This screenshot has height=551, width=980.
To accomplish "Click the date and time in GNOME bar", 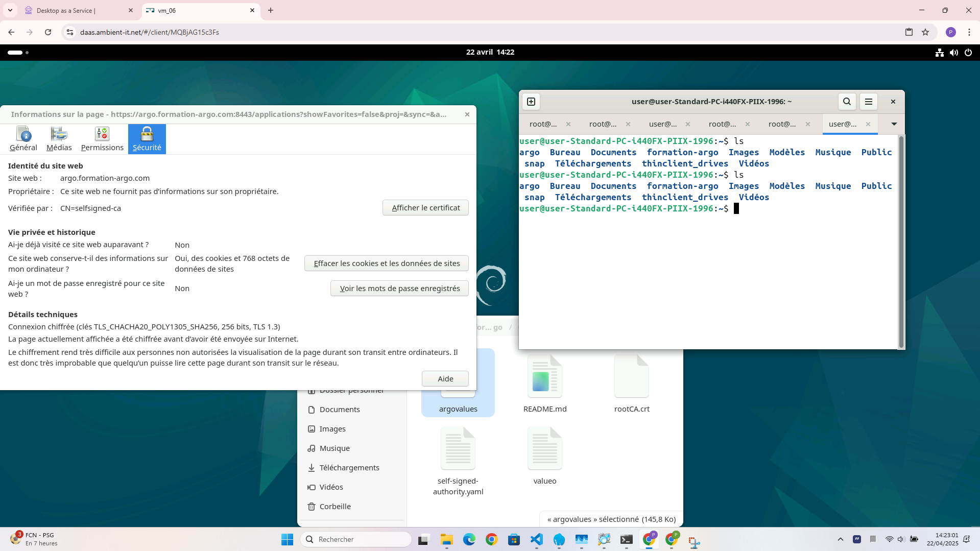I will coord(490,52).
